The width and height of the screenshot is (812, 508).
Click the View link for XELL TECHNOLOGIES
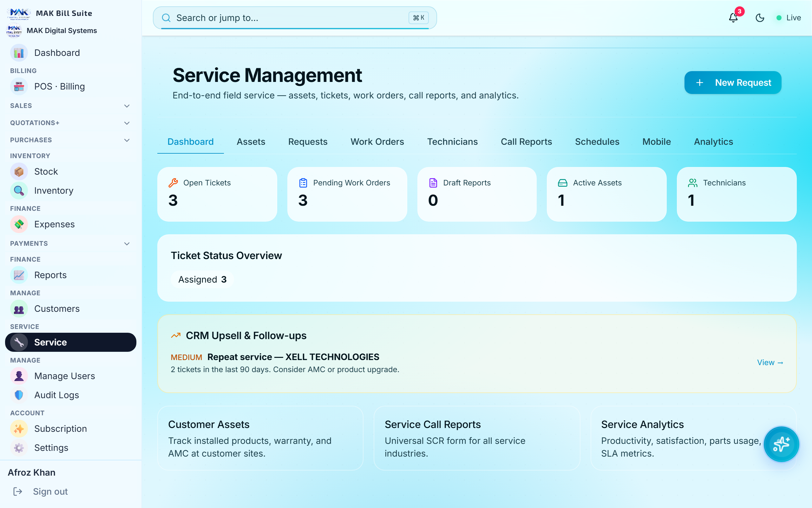(770, 363)
